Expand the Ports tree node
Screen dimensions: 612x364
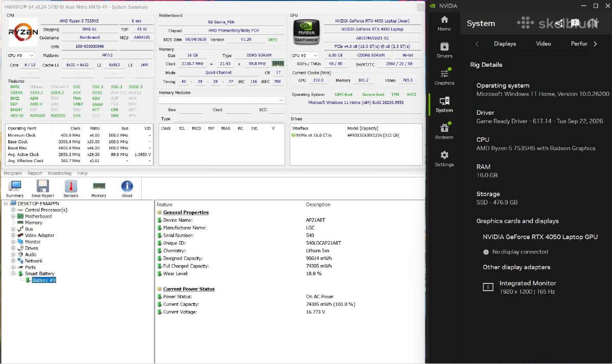[x=13, y=267]
